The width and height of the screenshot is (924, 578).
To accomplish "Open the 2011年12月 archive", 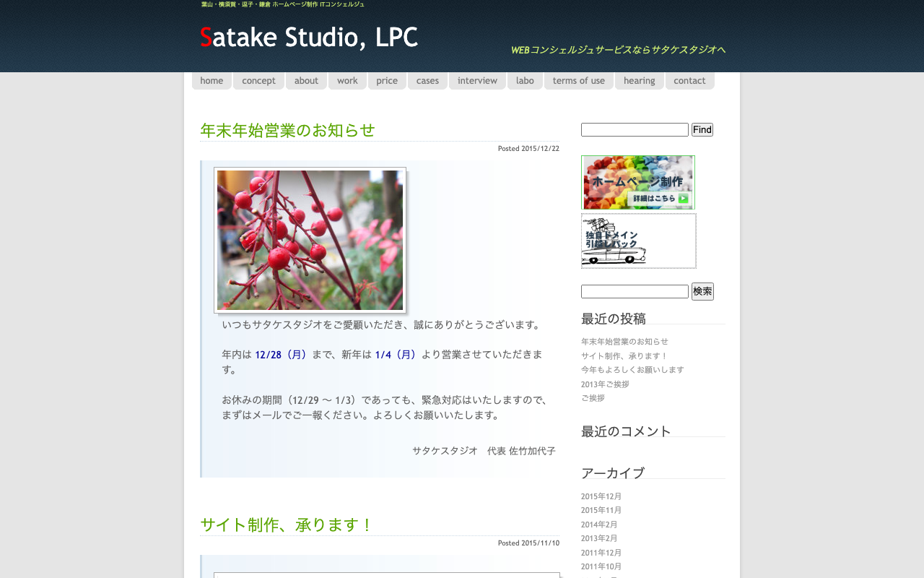I will (601, 553).
